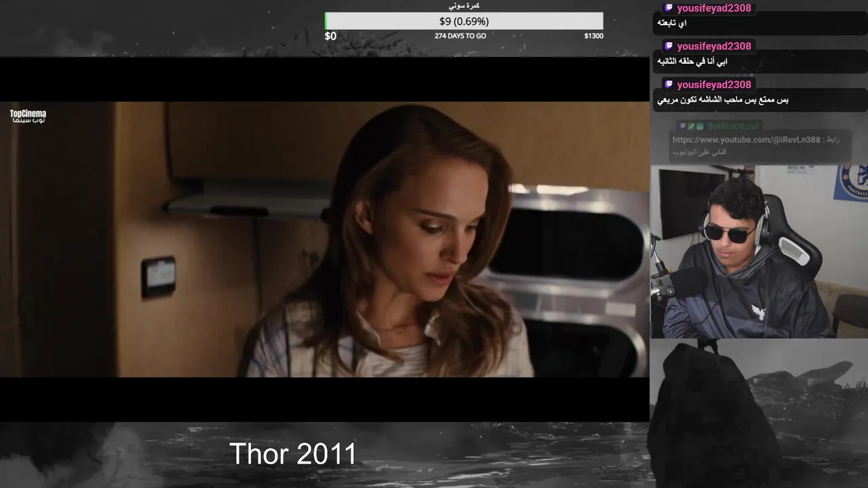Click the Twitch badge next to BotRixOfficial
The image size is (868, 488).
point(683,127)
